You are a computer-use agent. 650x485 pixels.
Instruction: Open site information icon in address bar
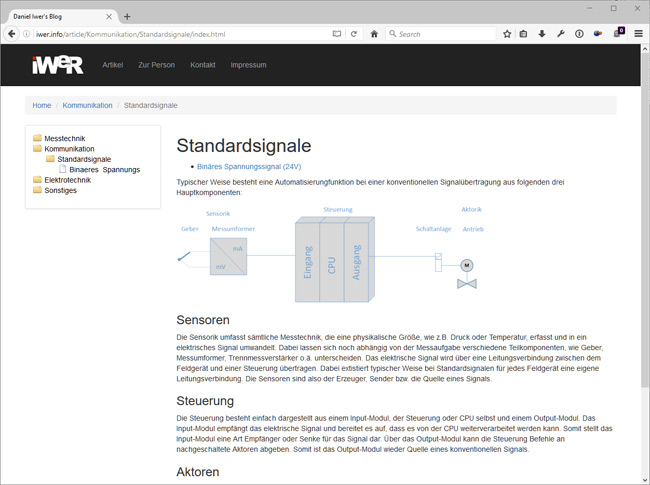(26, 34)
